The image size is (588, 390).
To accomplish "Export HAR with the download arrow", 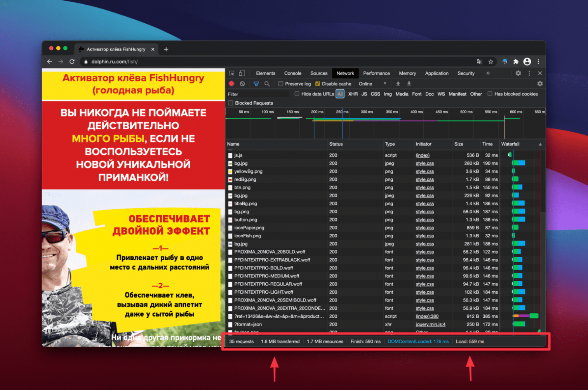I will 409,84.
